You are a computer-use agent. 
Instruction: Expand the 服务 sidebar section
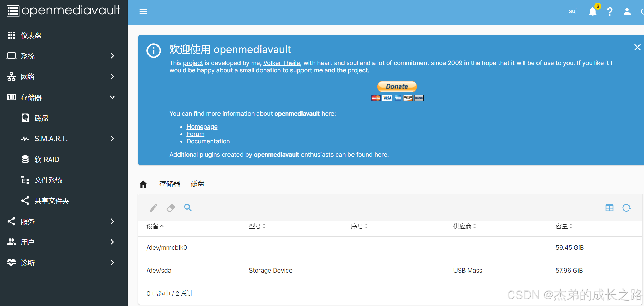64,221
